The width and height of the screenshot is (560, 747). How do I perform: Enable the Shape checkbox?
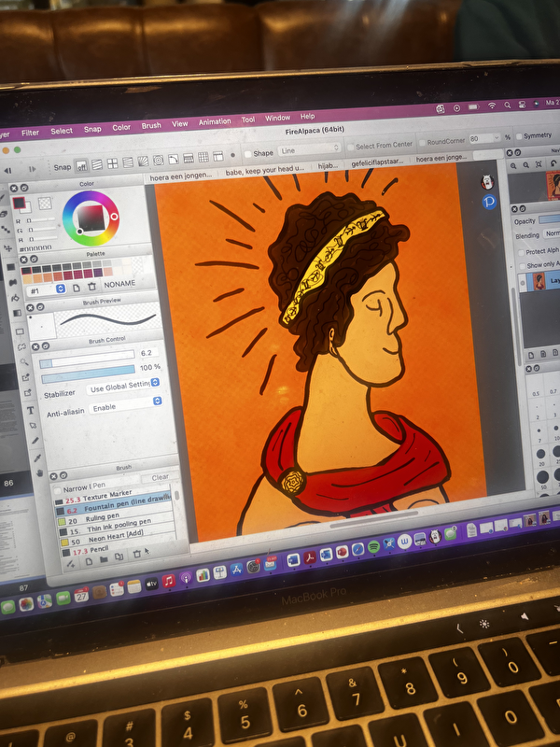click(247, 154)
